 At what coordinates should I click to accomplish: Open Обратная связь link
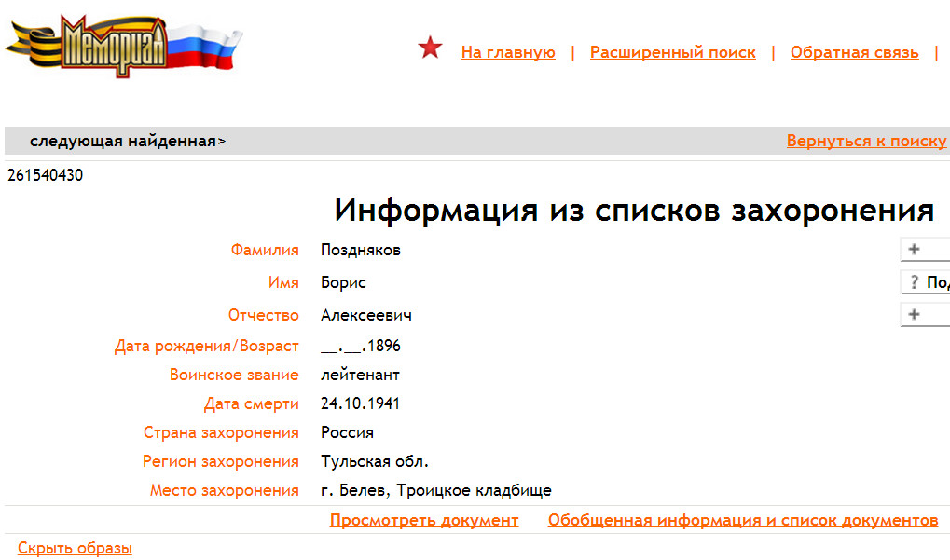854,52
